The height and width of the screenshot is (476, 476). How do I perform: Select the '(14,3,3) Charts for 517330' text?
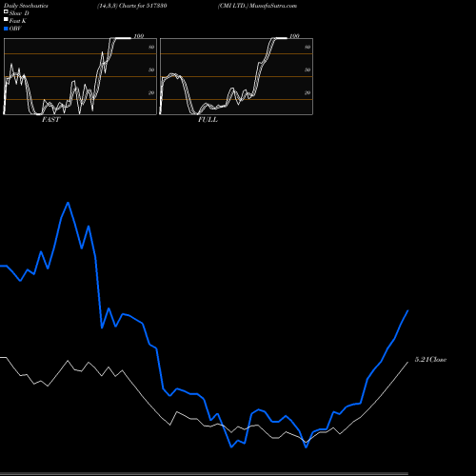tap(132, 6)
